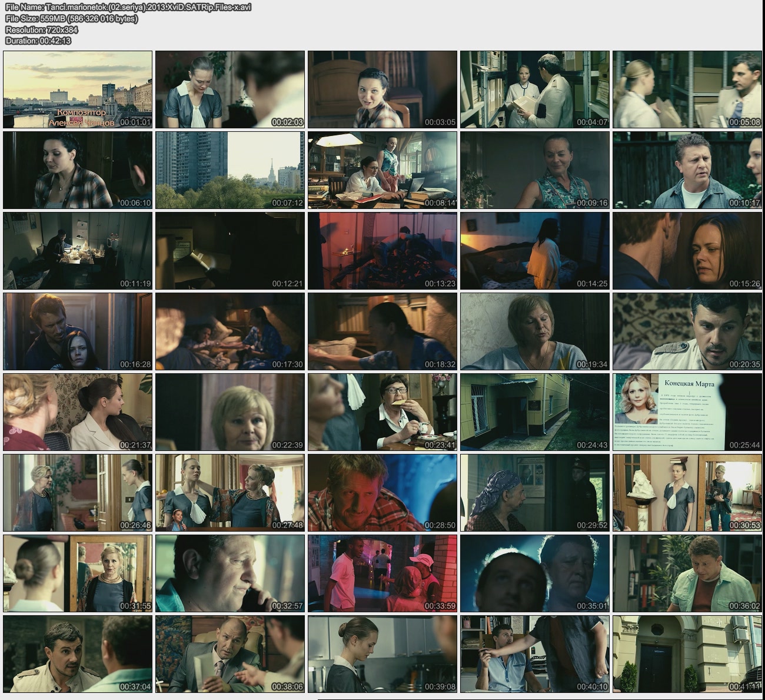Click the Resolution 720x384 text
The image size is (765, 700).
click(41, 29)
